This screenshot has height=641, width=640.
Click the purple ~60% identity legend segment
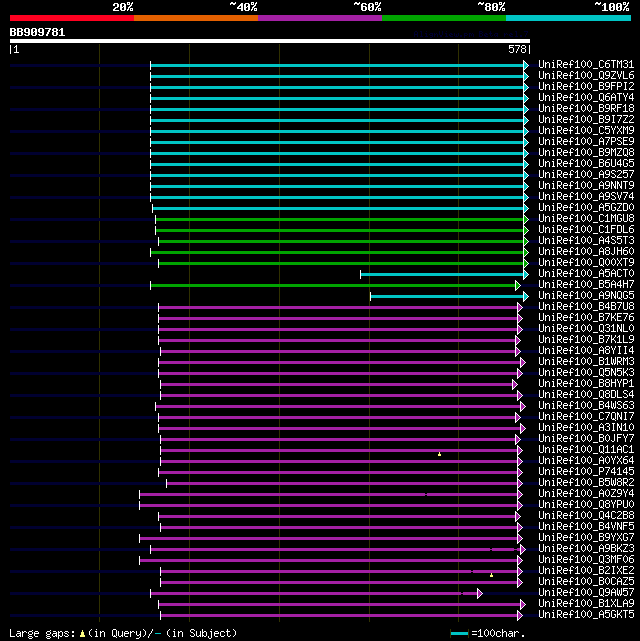pos(320,18)
